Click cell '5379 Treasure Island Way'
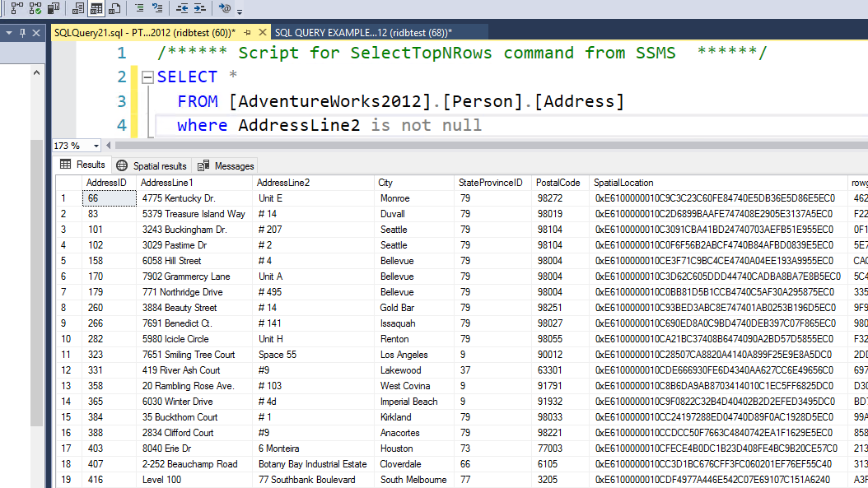This screenshot has height=488, width=868. (x=194, y=214)
